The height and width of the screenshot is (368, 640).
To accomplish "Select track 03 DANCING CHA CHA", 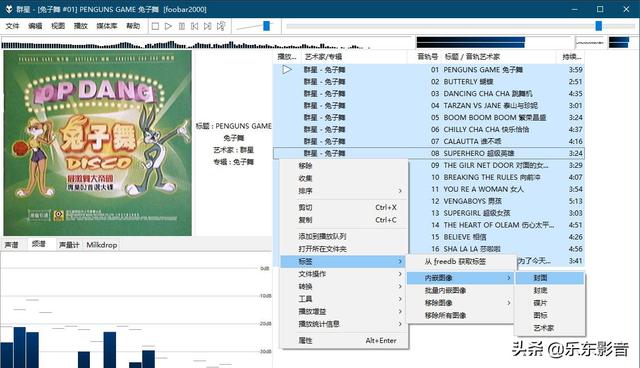I will click(429, 93).
